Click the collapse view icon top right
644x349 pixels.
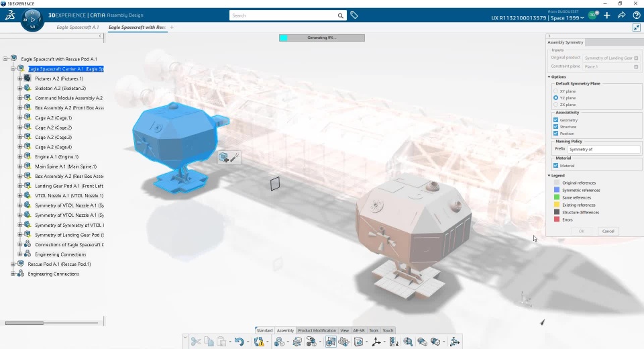click(x=637, y=28)
